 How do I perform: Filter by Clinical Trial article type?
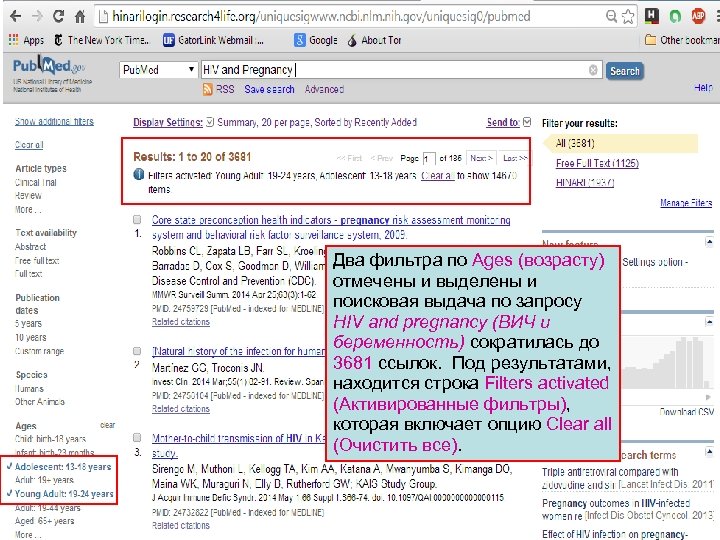click(x=36, y=182)
